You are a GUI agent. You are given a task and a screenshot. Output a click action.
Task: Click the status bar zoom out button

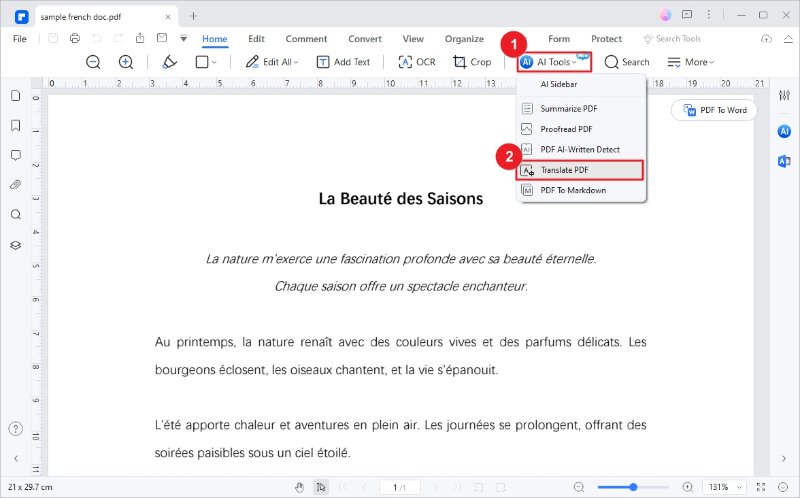(578, 487)
